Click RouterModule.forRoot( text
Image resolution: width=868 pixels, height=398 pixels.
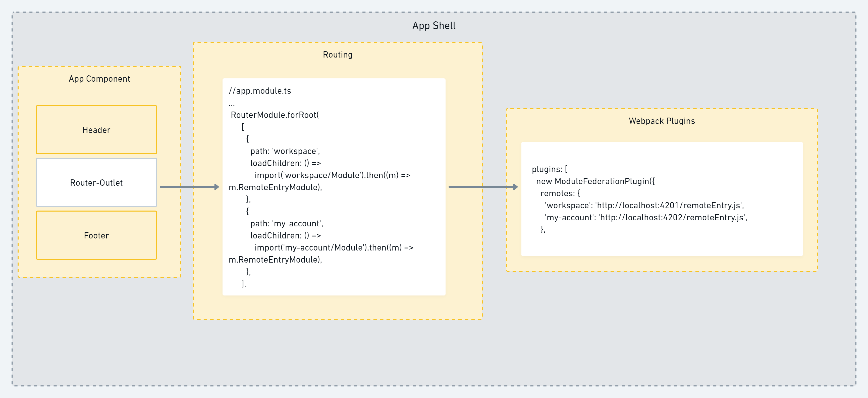[275, 115]
